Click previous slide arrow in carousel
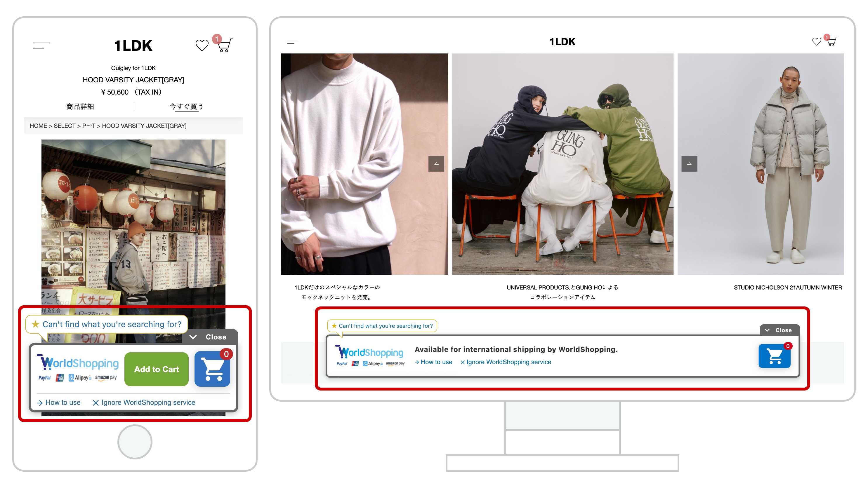The height and width of the screenshot is (488, 868). (x=436, y=164)
